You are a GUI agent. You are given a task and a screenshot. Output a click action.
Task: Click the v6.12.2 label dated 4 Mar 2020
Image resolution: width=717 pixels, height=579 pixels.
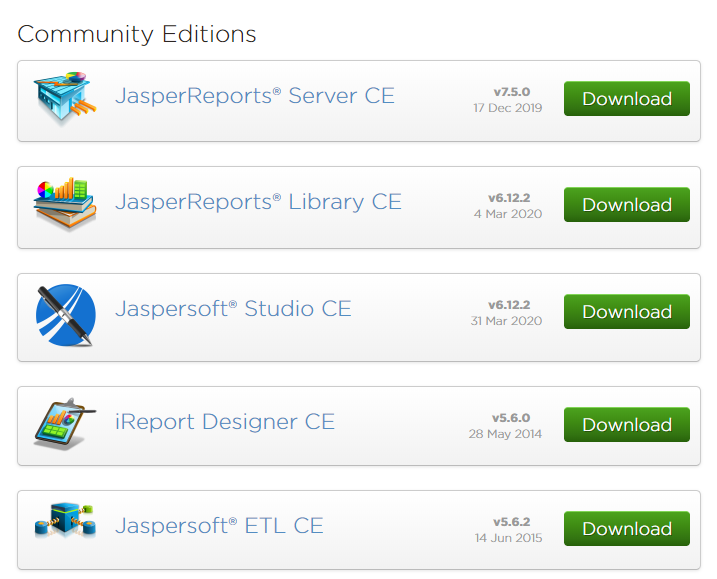(509, 198)
